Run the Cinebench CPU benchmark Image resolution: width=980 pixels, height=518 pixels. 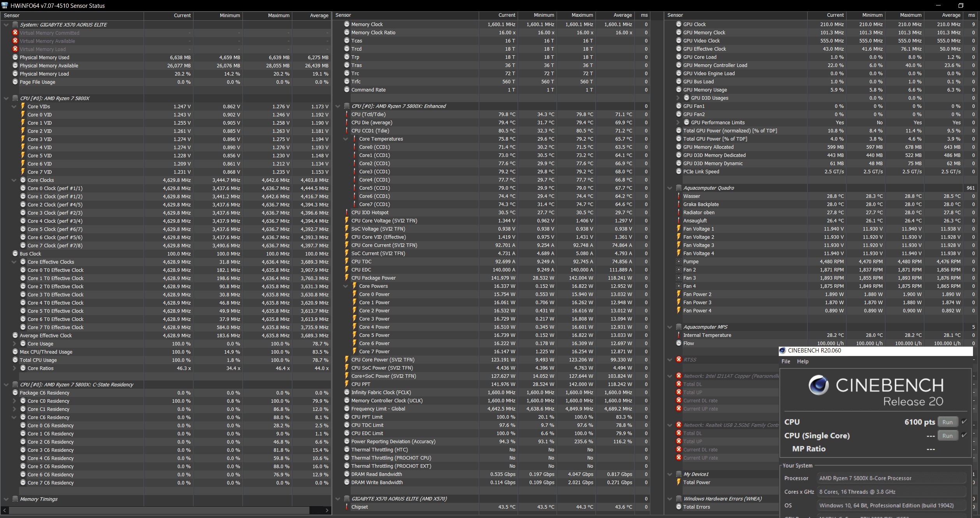(x=947, y=422)
